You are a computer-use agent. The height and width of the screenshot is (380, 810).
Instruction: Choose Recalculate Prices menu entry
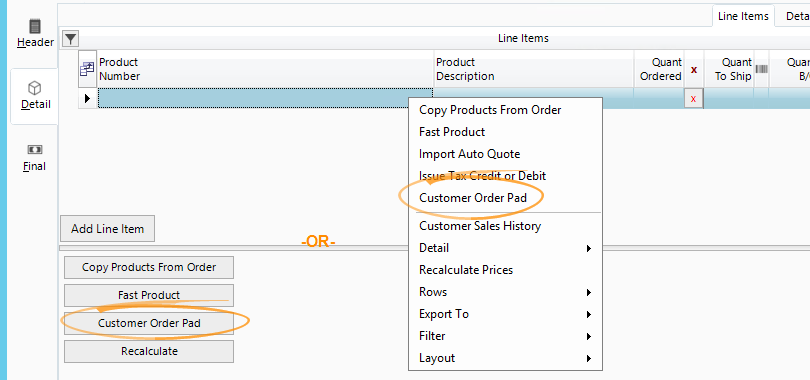pos(505,270)
